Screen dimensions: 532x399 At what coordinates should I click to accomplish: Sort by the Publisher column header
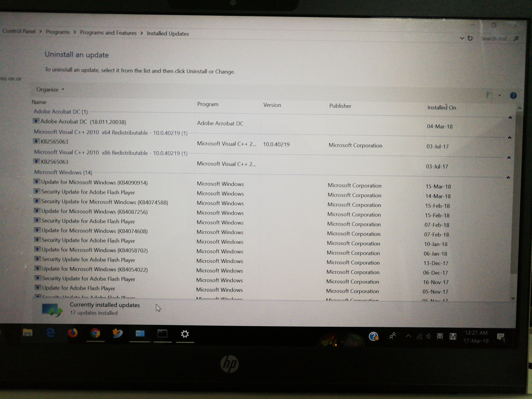coord(340,106)
